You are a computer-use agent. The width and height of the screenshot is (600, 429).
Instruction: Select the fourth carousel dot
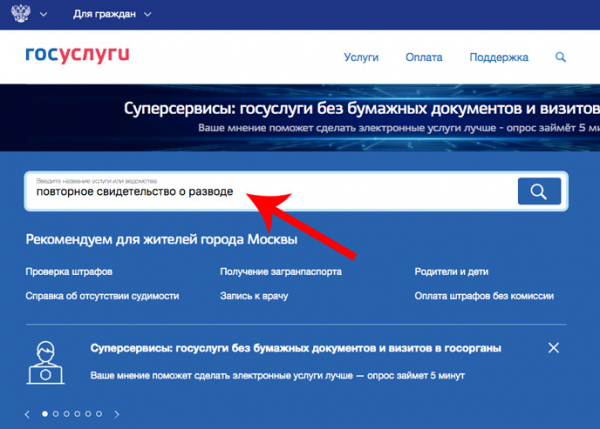(77, 414)
